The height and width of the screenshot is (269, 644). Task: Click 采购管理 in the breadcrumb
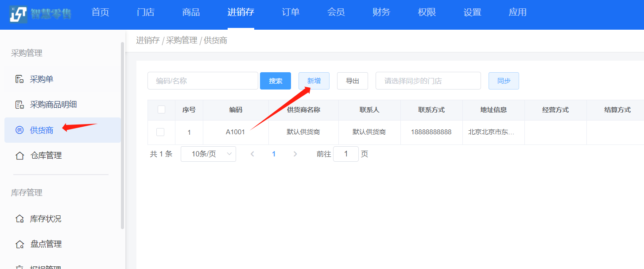[182, 41]
